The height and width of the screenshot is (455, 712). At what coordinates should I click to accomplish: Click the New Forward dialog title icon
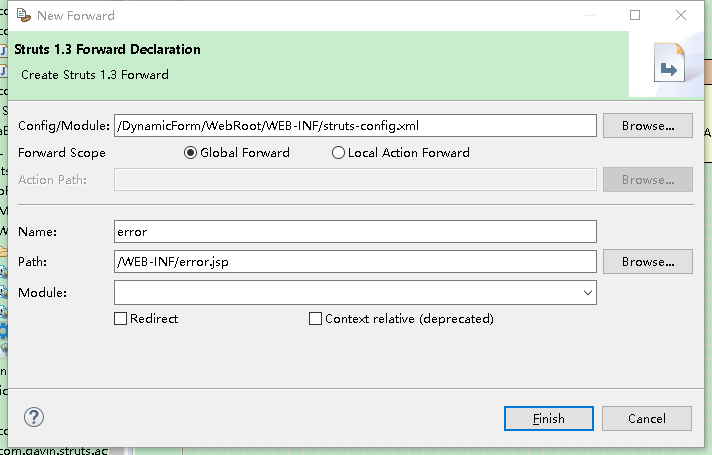(21, 15)
